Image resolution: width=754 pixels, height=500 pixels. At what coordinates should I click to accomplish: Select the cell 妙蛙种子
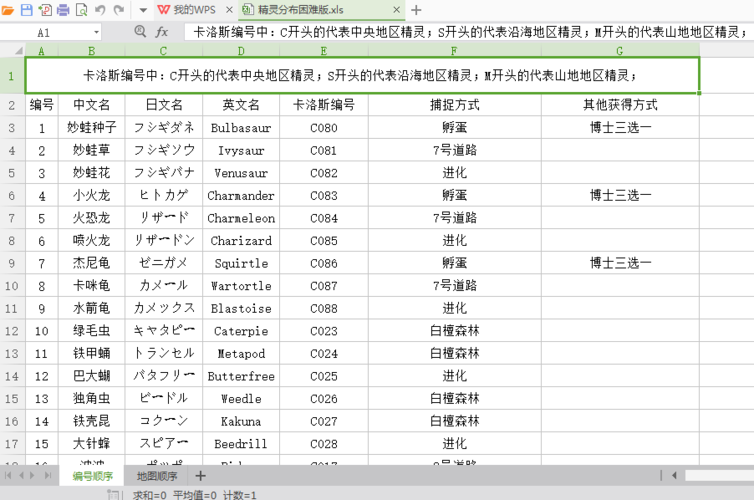pyautogui.click(x=91, y=128)
